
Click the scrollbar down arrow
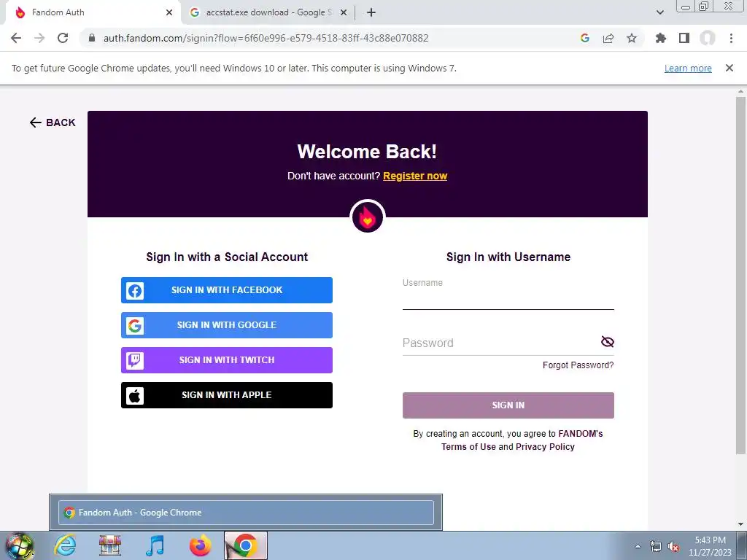tap(740, 524)
